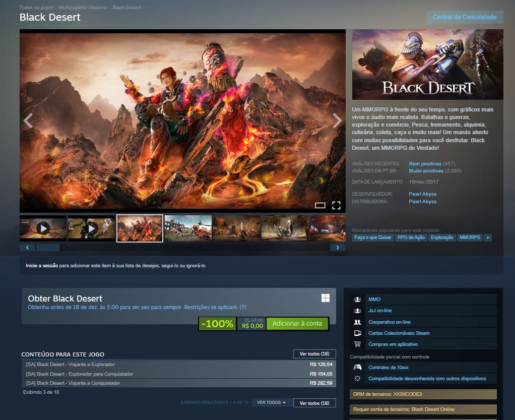Open the Pearl Abyss developer link
Image resolution: width=515 pixels, height=420 pixels.
(x=422, y=194)
